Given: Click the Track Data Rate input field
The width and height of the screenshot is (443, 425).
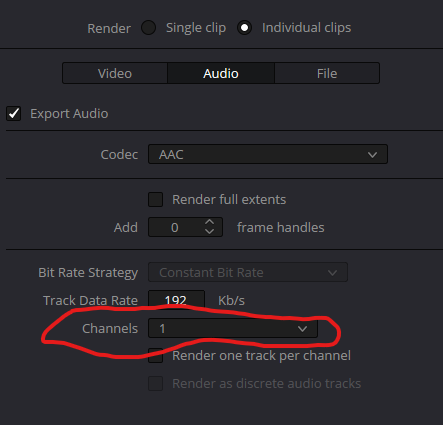Looking at the screenshot, I should coord(176,299).
